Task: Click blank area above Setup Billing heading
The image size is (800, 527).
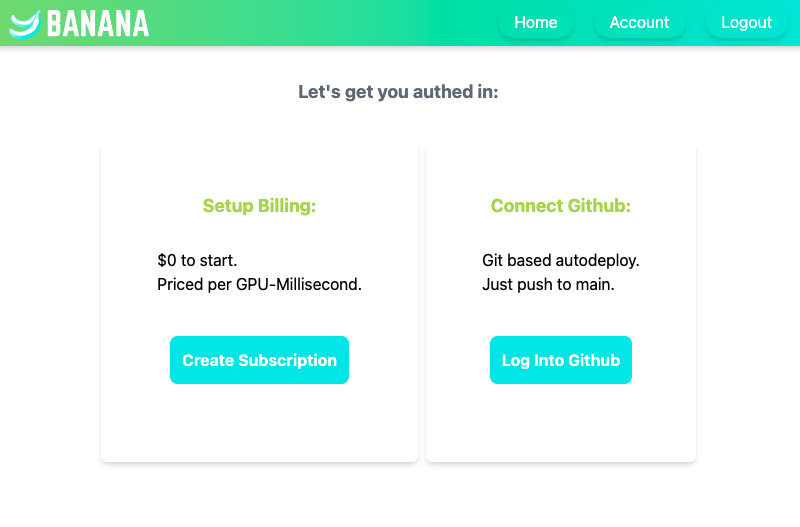Action: (x=259, y=168)
